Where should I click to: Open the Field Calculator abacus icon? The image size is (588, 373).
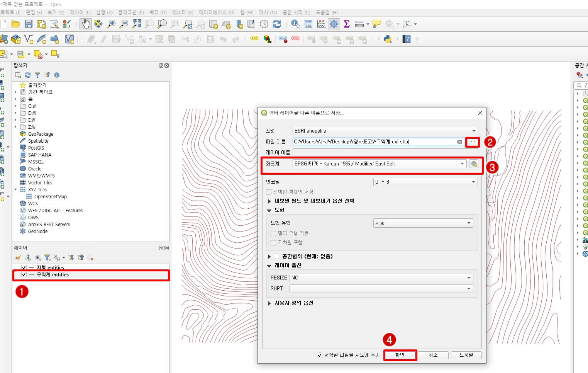click(321, 24)
